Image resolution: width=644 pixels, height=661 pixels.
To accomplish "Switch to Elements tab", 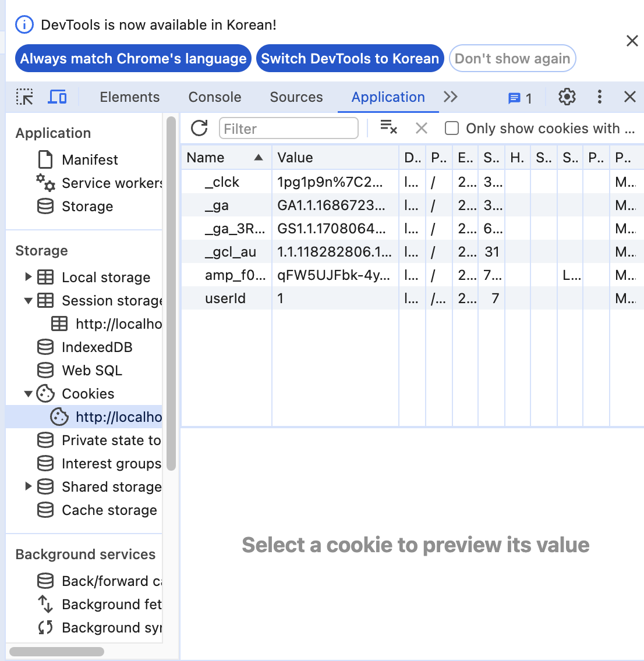I will pos(129,97).
